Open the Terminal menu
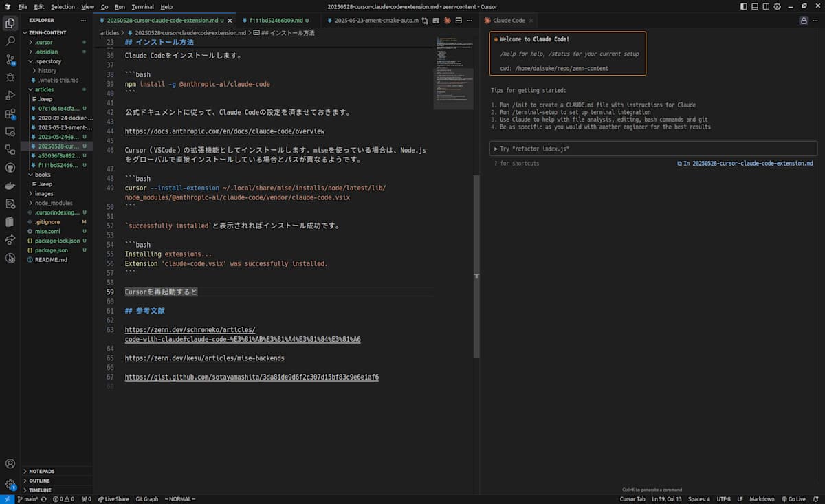The height and width of the screenshot is (504, 825). point(142,6)
